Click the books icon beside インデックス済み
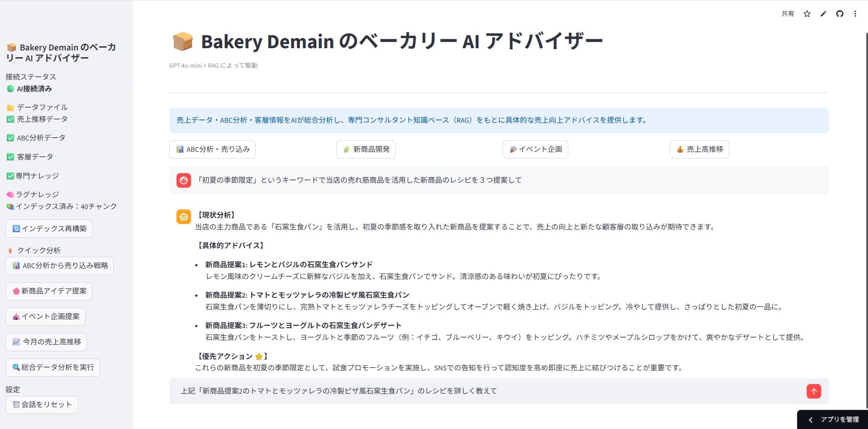Image resolution: width=868 pixels, height=429 pixels. point(10,206)
